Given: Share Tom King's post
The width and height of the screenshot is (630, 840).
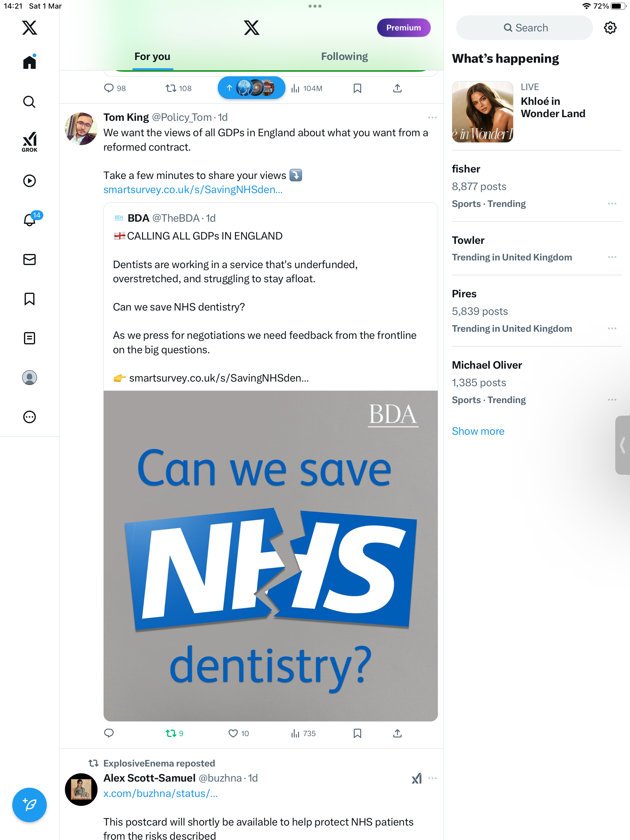Looking at the screenshot, I should [397, 733].
